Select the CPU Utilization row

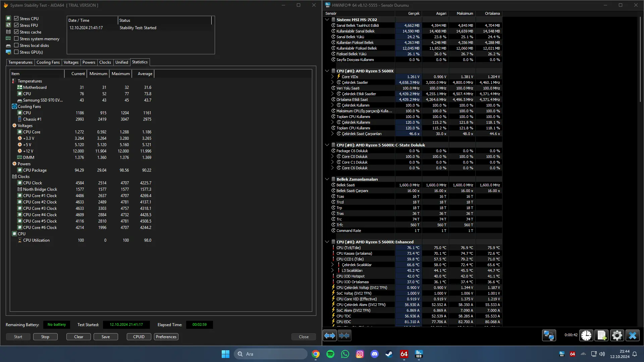(x=82, y=240)
